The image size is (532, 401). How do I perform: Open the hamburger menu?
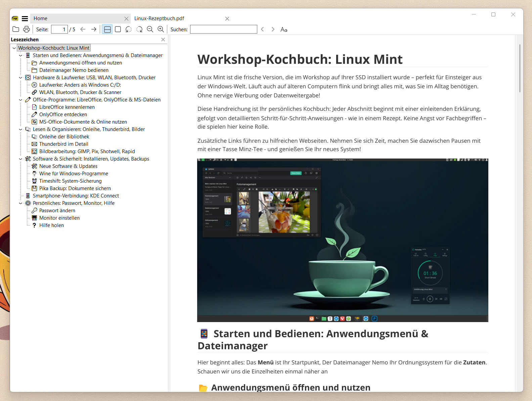(x=25, y=18)
